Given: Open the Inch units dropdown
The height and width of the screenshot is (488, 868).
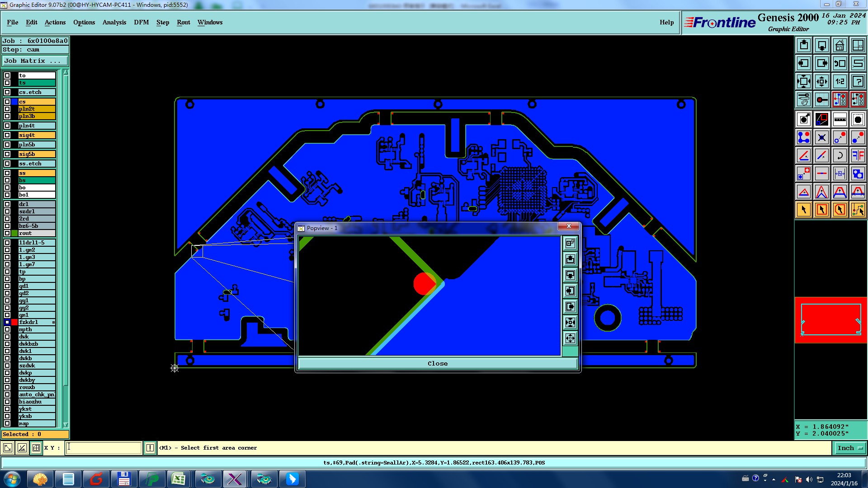Looking at the screenshot, I should [849, 448].
